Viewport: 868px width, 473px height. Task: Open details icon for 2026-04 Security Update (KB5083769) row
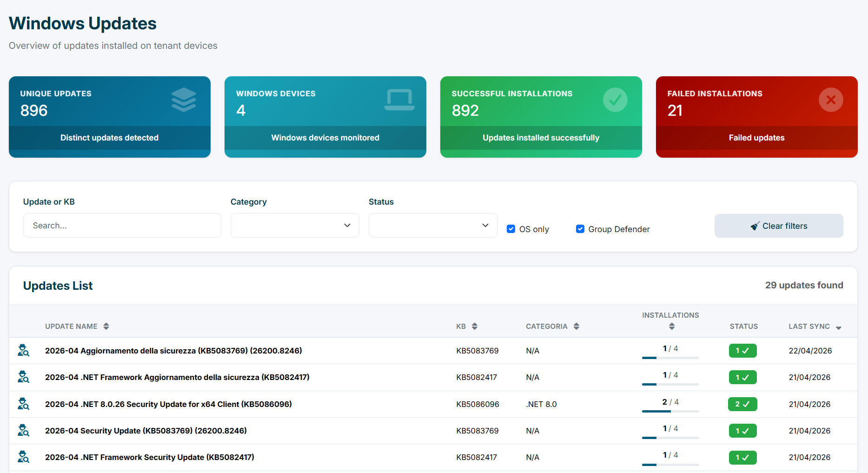[x=23, y=430]
